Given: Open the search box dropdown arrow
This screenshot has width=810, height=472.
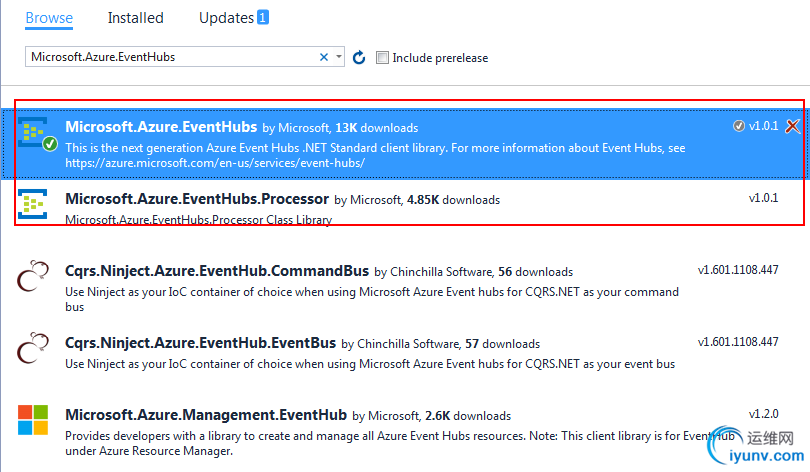Looking at the screenshot, I should [x=339, y=58].
